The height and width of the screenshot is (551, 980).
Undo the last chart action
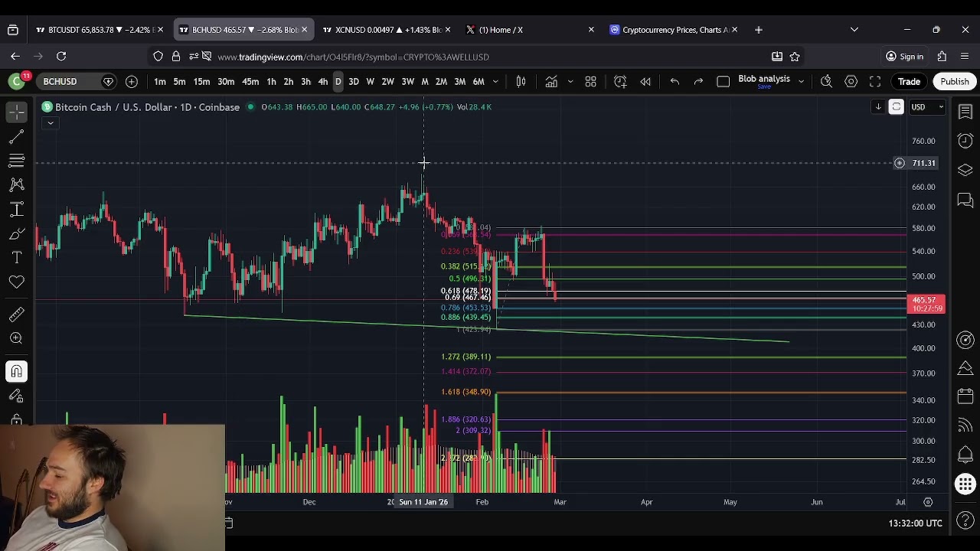click(x=675, y=81)
